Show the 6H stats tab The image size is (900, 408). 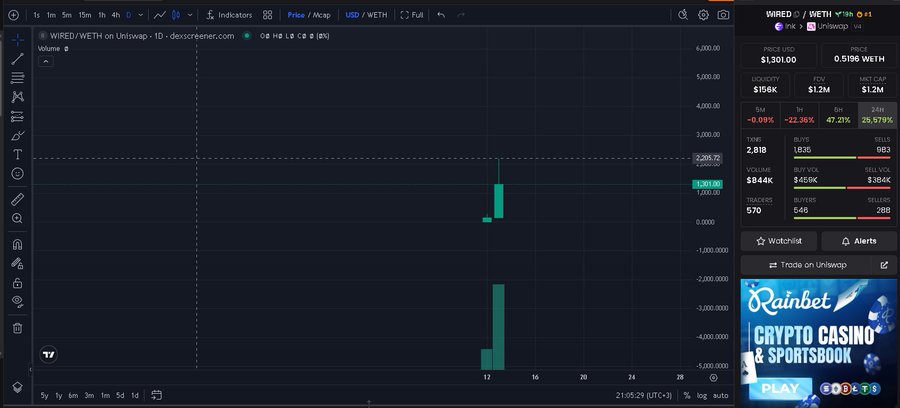pos(838,115)
